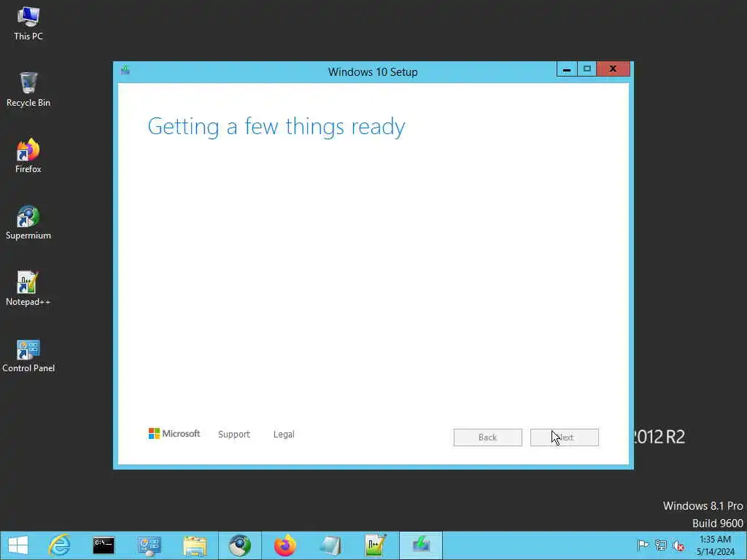The image size is (747, 560).
Task: Open the Legal link
Action: (x=284, y=435)
